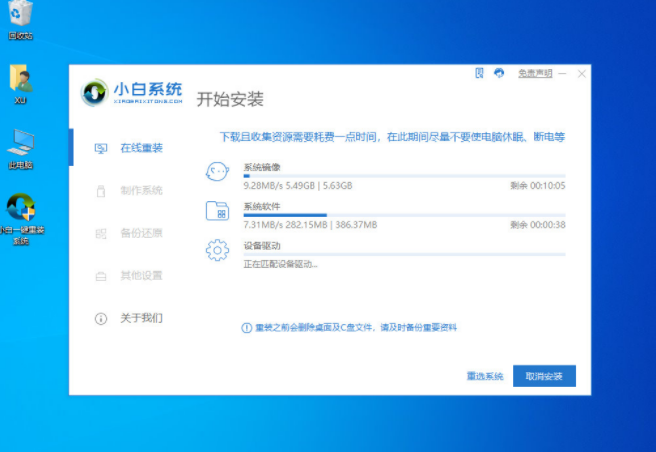Viewport: 656px width, 452px height.
Task: Click the 小白系统 logo
Action: [131, 92]
